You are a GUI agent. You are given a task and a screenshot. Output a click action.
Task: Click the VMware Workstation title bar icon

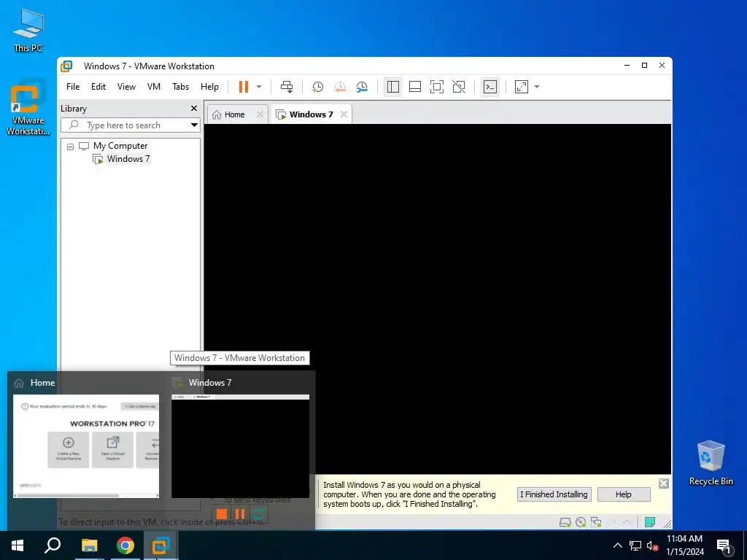click(66, 66)
